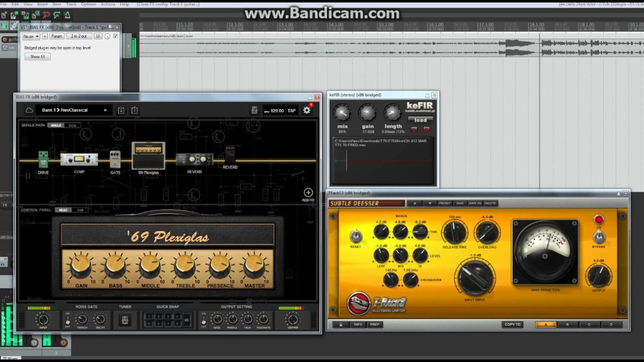Switch control panel to CAB tab
This screenshot has height=362, width=644.
click(80, 210)
